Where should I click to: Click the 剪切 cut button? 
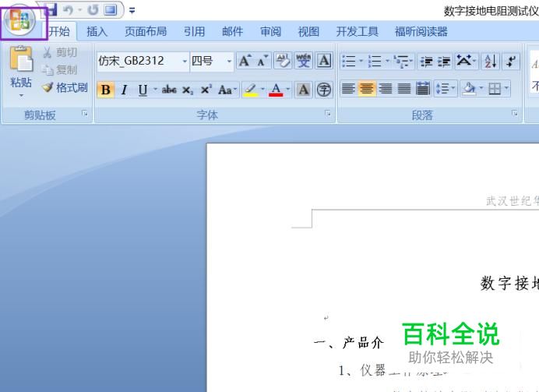click(x=60, y=52)
